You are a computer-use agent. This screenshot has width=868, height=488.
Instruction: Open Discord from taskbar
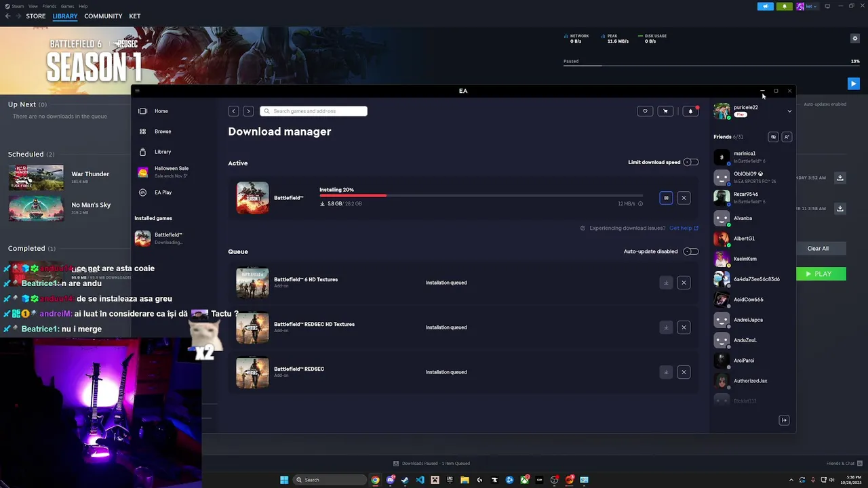[390, 480]
